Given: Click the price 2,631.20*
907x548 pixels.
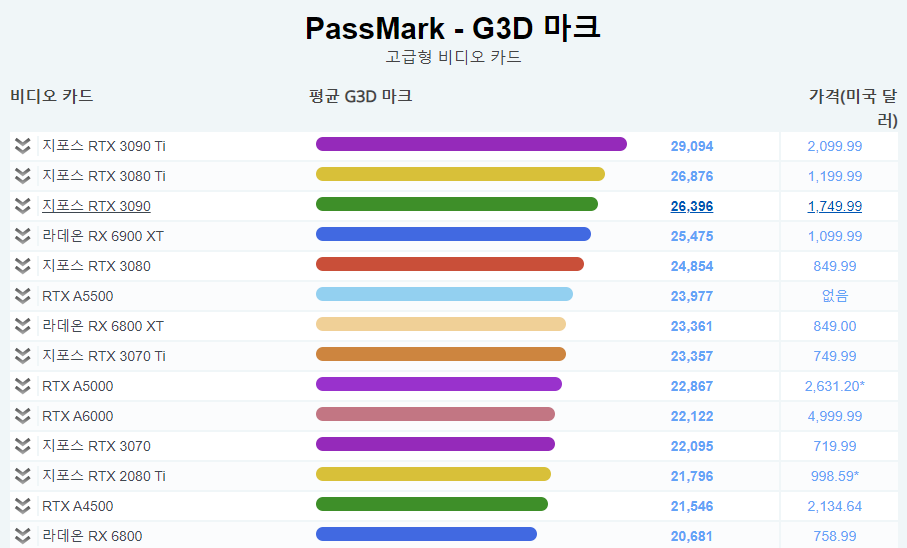Looking at the screenshot, I should coord(835,387).
